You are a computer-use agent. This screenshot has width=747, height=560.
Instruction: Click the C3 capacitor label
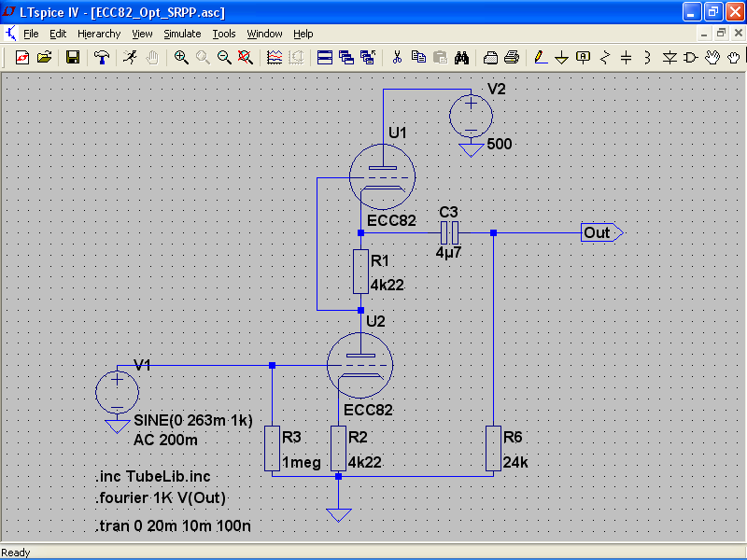448,212
